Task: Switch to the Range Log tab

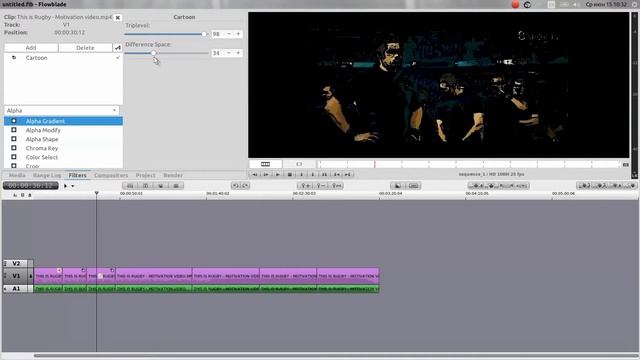Action: click(47, 175)
